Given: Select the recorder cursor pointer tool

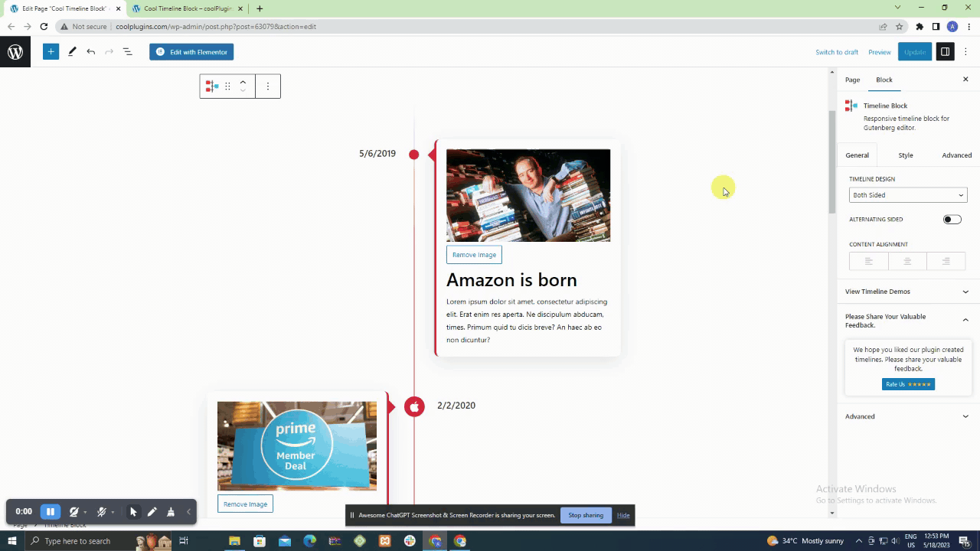Looking at the screenshot, I should click(x=133, y=512).
